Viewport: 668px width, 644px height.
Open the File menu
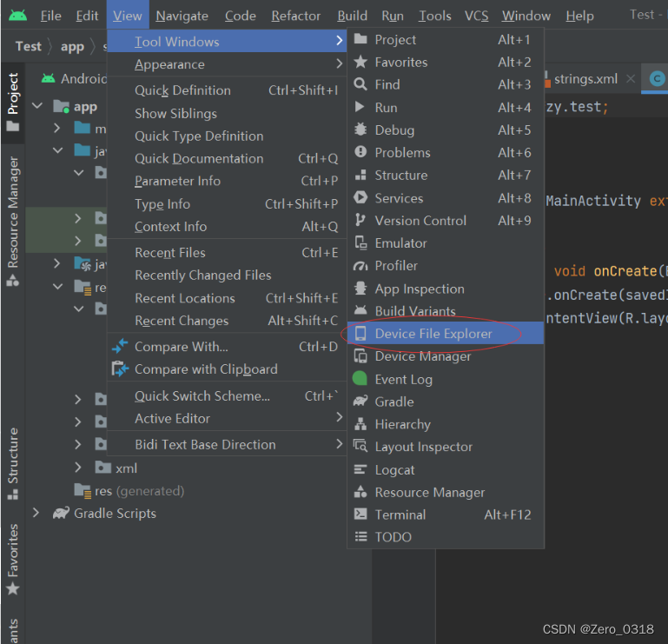pos(50,16)
